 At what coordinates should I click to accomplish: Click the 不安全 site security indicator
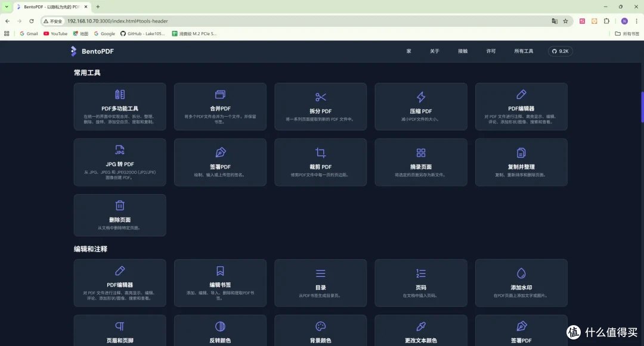[x=53, y=21]
